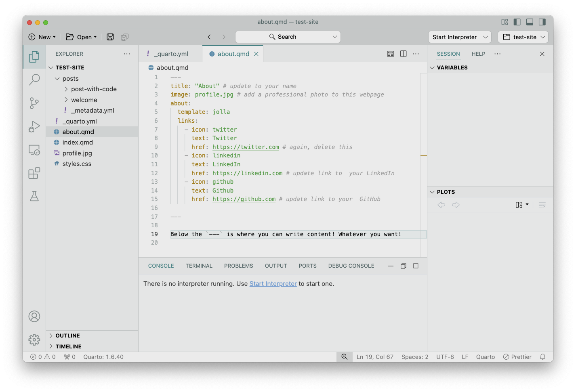
Task: Switch to the DEBUG CONSOLE tab
Action: pos(351,266)
